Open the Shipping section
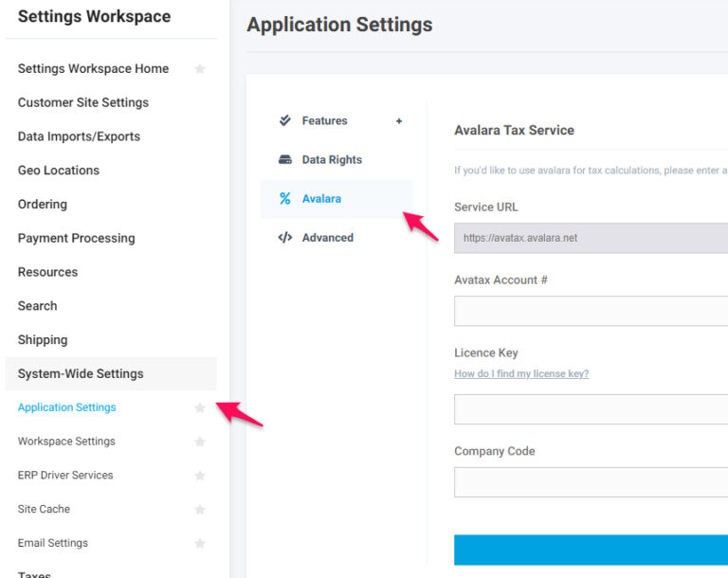Screen dimensions: 728x578 (x=43, y=340)
